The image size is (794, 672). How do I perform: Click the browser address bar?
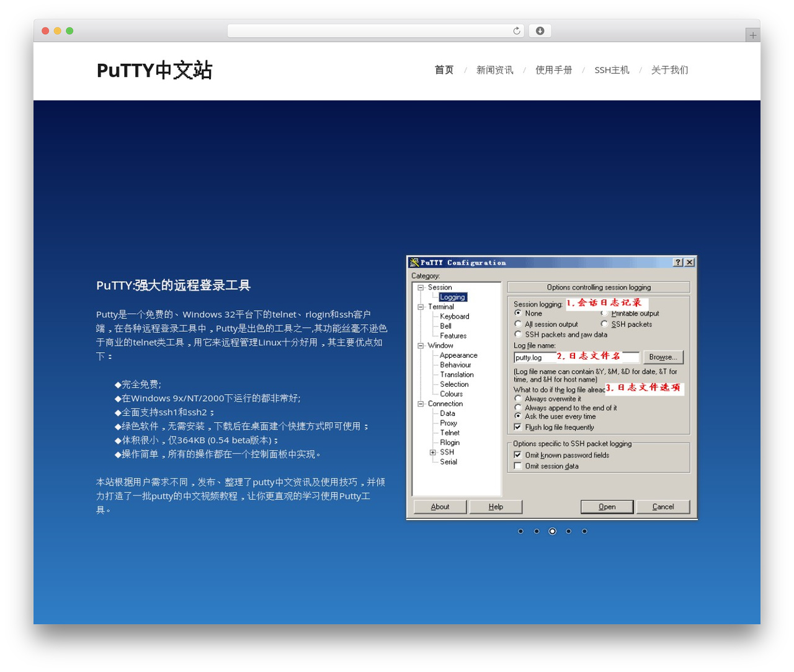[375, 31]
